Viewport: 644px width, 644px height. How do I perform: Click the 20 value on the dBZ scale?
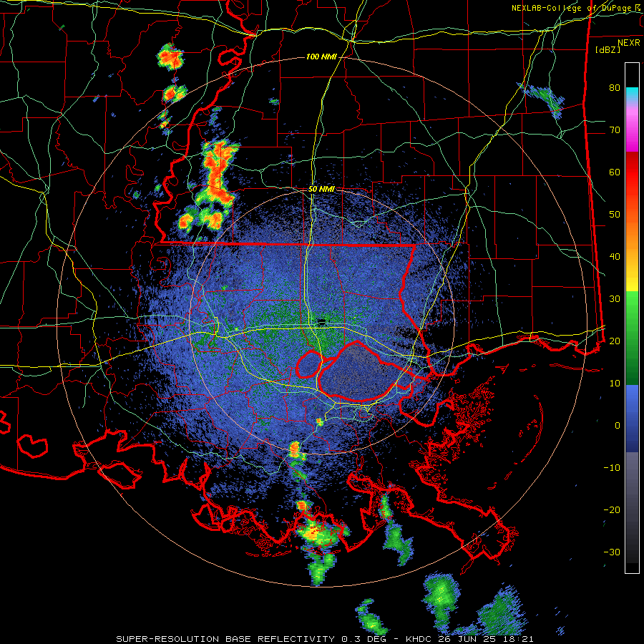click(615, 341)
